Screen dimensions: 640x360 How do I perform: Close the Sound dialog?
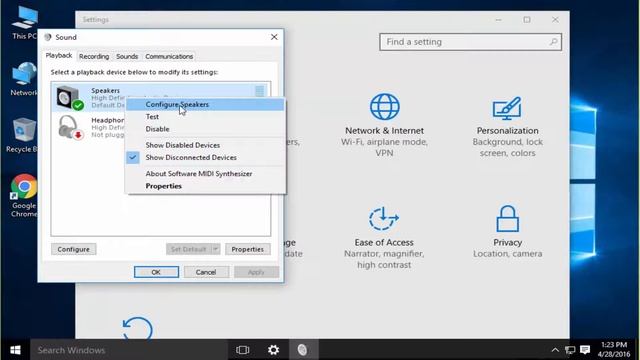click(274, 37)
